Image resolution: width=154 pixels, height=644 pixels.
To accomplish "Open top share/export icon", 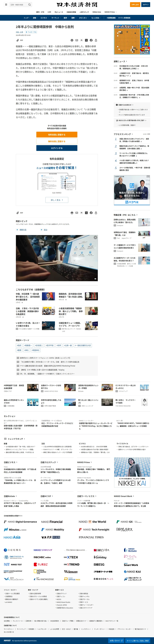I will (x=96, y=40).
